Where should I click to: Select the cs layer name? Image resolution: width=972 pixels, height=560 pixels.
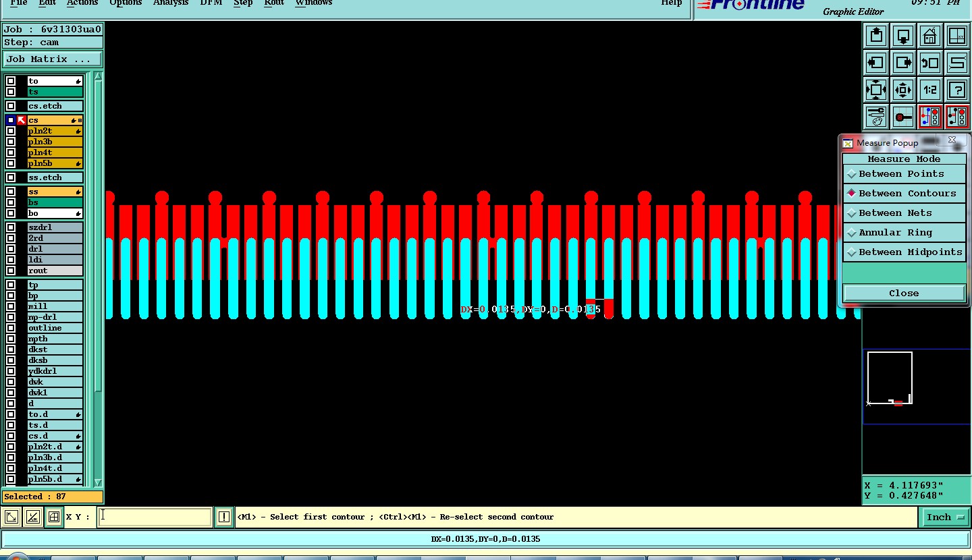click(x=55, y=120)
